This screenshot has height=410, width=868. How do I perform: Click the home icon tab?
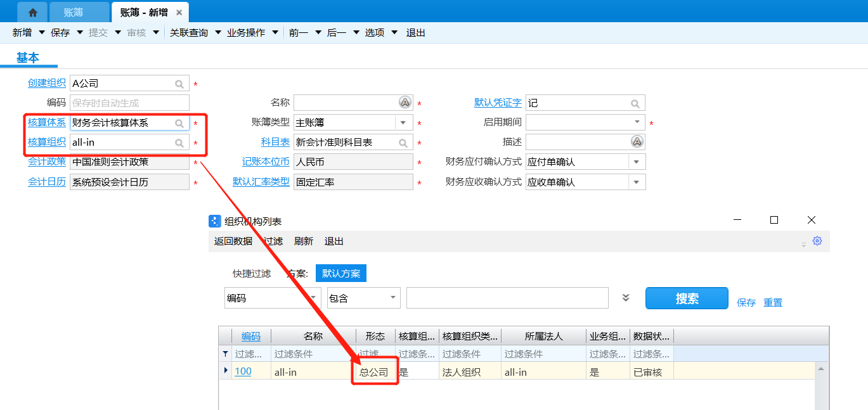click(33, 13)
